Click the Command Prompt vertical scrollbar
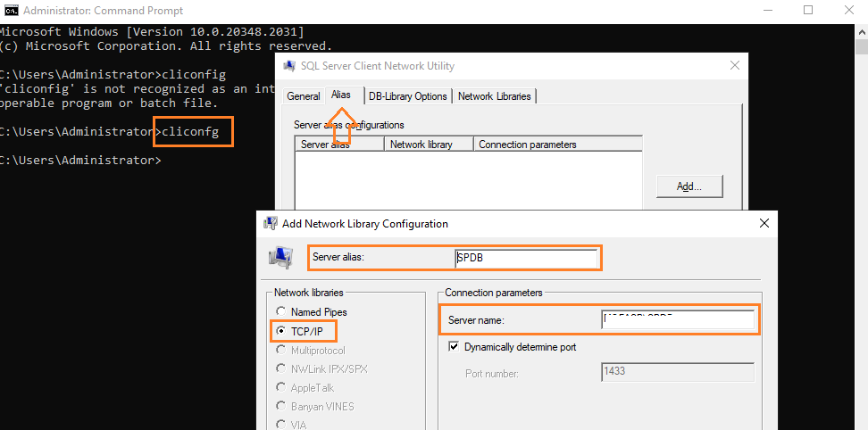This screenshot has height=430, width=868. point(862,227)
